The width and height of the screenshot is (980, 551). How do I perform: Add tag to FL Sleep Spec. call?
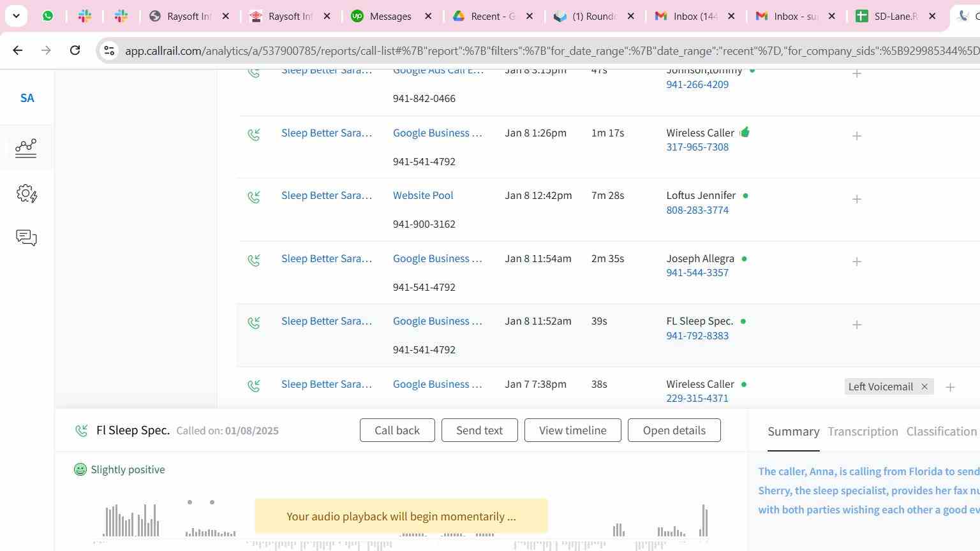click(x=857, y=325)
